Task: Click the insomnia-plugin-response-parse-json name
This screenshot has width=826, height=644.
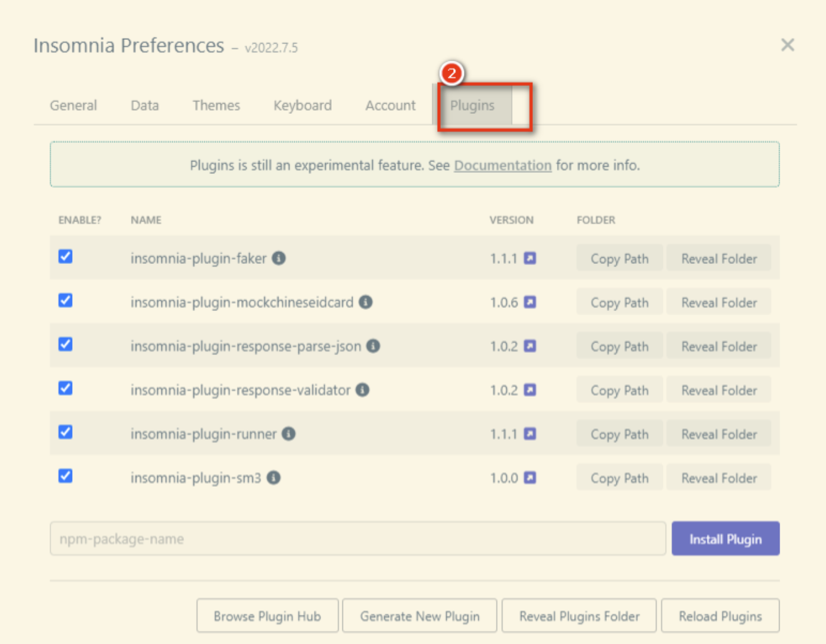Action: pyautogui.click(x=246, y=347)
